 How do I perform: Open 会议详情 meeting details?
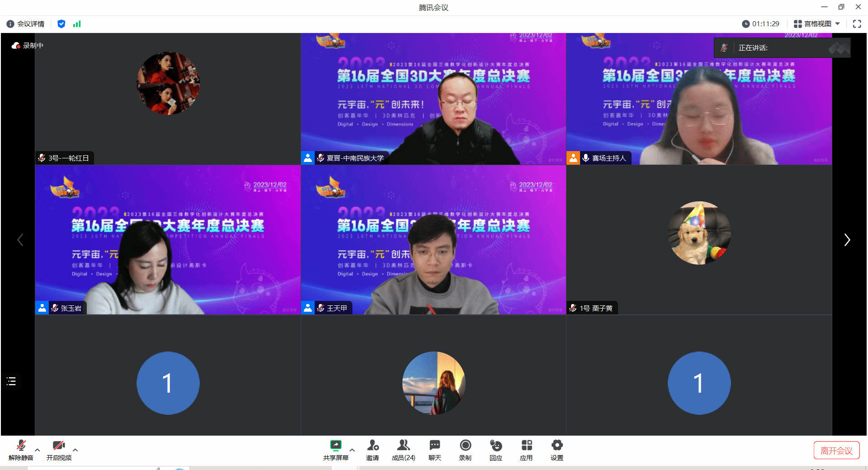[x=26, y=24]
